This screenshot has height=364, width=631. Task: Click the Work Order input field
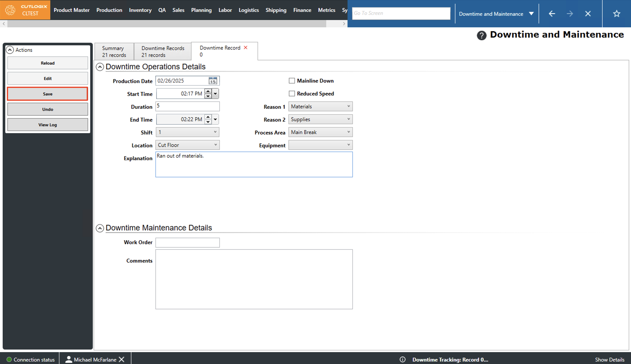pyautogui.click(x=187, y=242)
